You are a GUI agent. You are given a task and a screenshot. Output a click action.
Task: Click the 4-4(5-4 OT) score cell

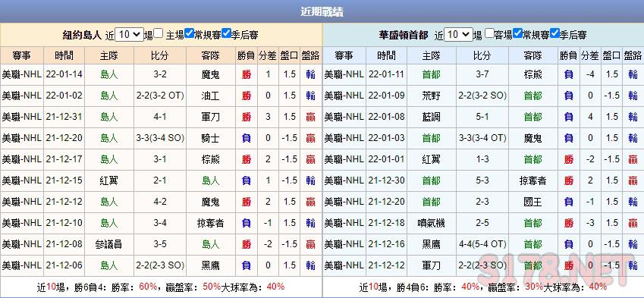pos(482,244)
